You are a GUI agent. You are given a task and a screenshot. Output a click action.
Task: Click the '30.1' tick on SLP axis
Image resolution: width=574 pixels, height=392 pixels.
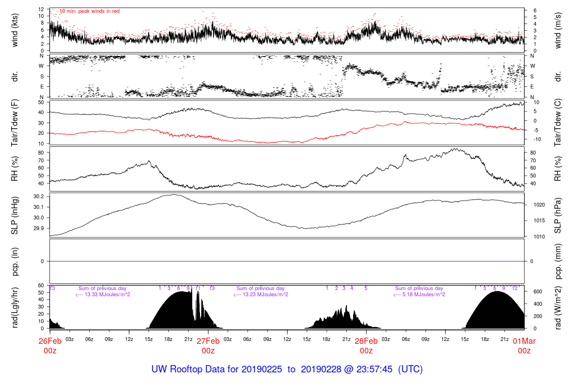[39, 207]
